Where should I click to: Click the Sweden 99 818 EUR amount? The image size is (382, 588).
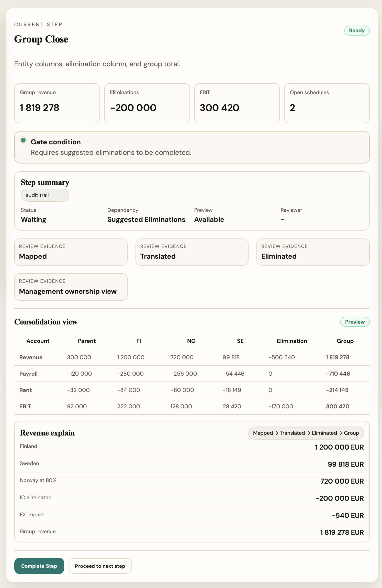pyautogui.click(x=346, y=464)
